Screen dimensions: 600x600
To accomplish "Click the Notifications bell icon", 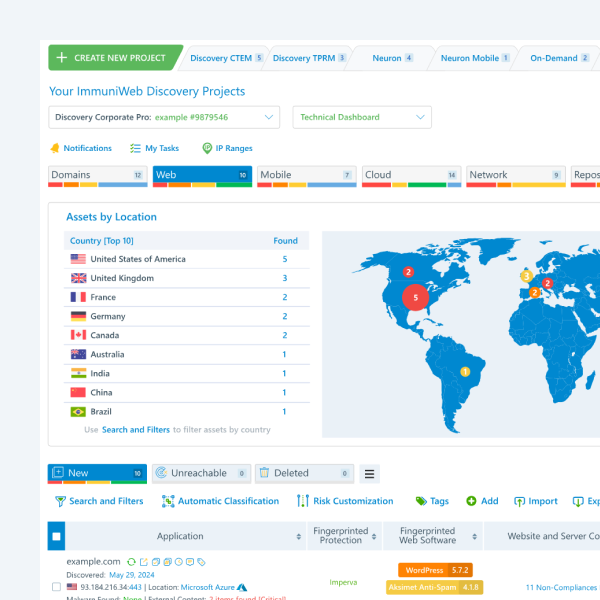I will click(x=55, y=148).
